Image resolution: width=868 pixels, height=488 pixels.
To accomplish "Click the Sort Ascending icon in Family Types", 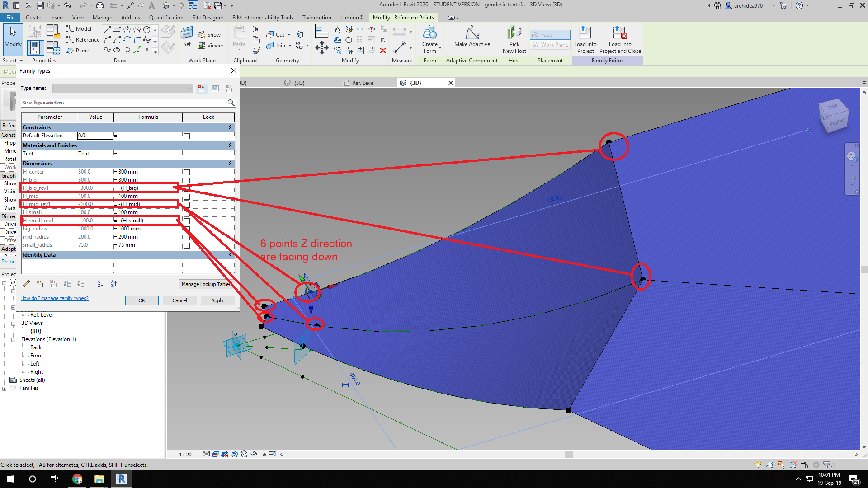I will pos(100,284).
